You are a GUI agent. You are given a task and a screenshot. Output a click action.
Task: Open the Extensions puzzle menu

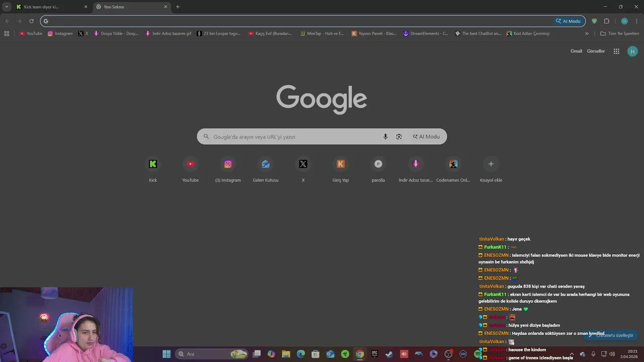click(x=606, y=21)
